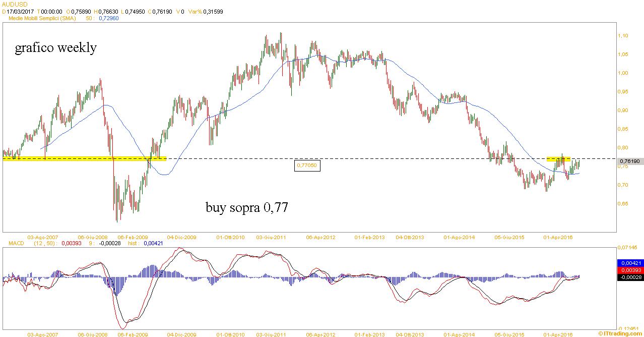Click the small yellow zone near 2016 candles

click(x=558, y=159)
